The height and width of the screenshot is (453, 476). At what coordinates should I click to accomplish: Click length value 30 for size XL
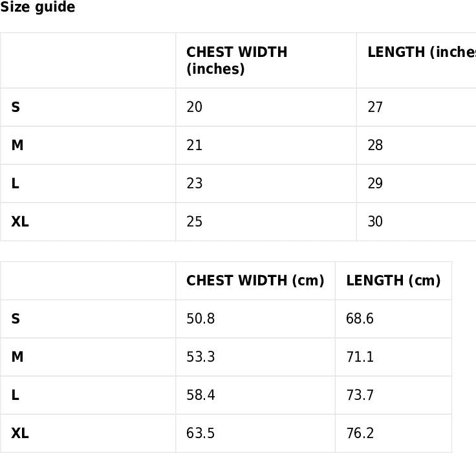pos(375,222)
